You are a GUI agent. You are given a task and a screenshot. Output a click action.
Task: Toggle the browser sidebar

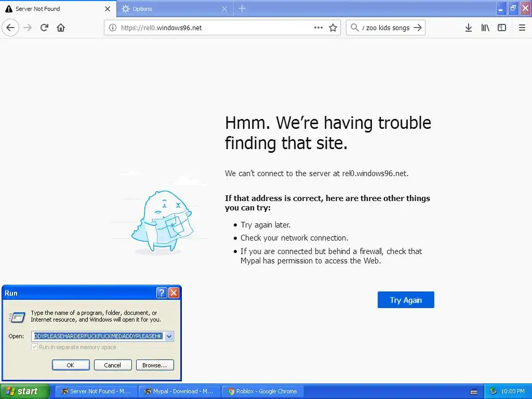coord(502,28)
